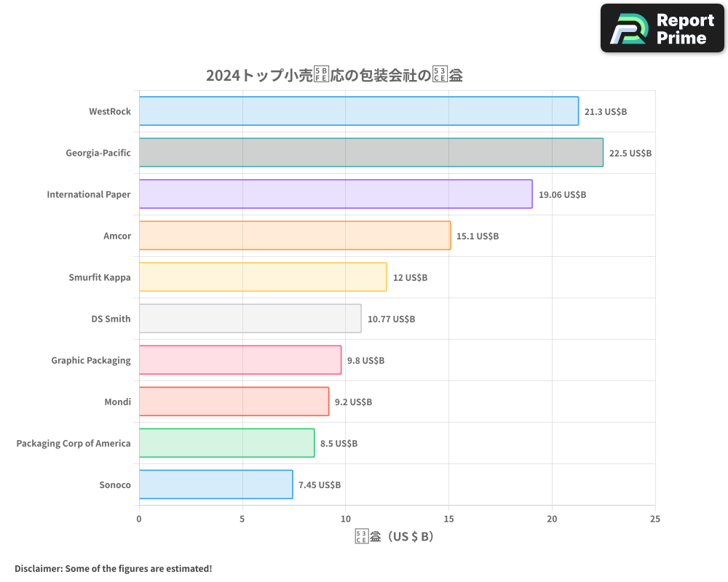
Task: Click the 21.3 US$B value label
Action: click(607, 111)
